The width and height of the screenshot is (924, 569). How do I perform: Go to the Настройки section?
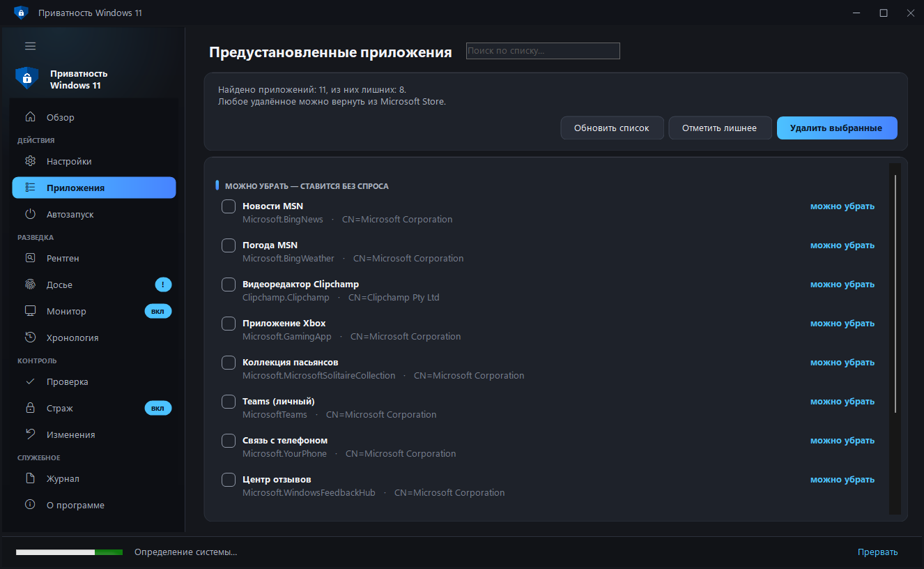coord(94,161)
